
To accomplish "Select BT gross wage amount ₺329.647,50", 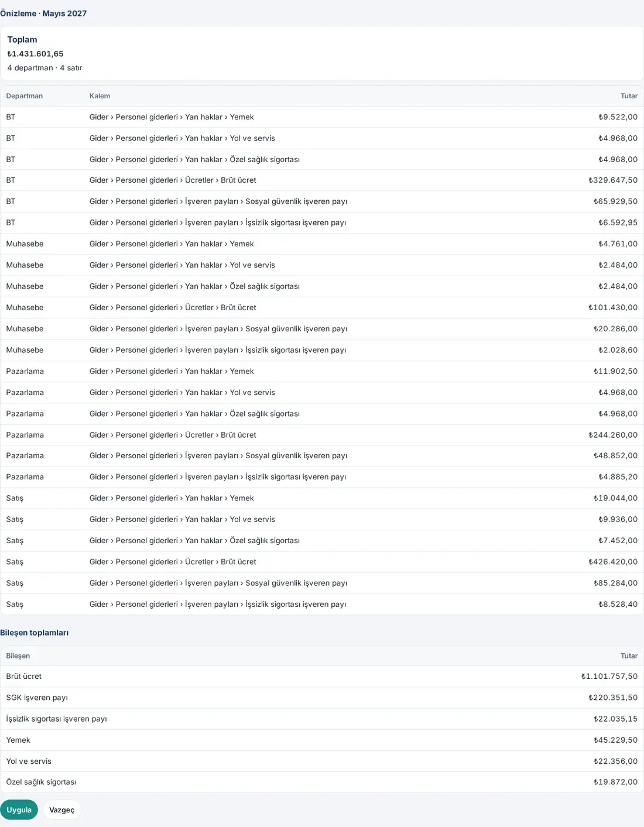I will pyautogui.click(x=613, y=180).
